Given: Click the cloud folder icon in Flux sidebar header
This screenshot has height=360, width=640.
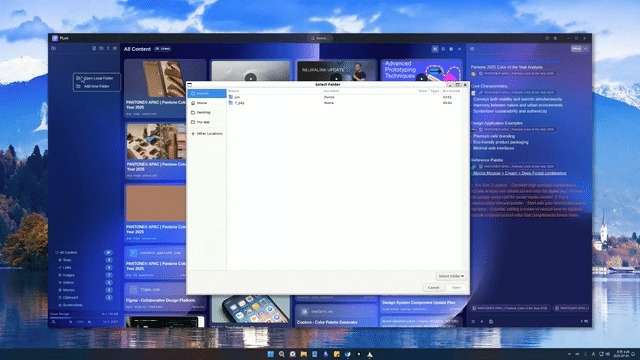Looking at the screenshot, I should pyautogui.click(x=53, y=49).
